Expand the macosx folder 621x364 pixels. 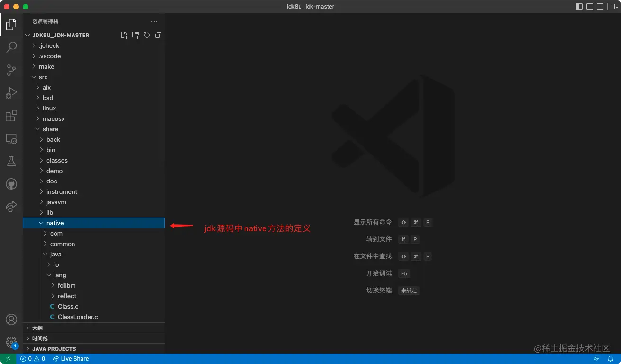pyautogui.click(x=94, y=118)
